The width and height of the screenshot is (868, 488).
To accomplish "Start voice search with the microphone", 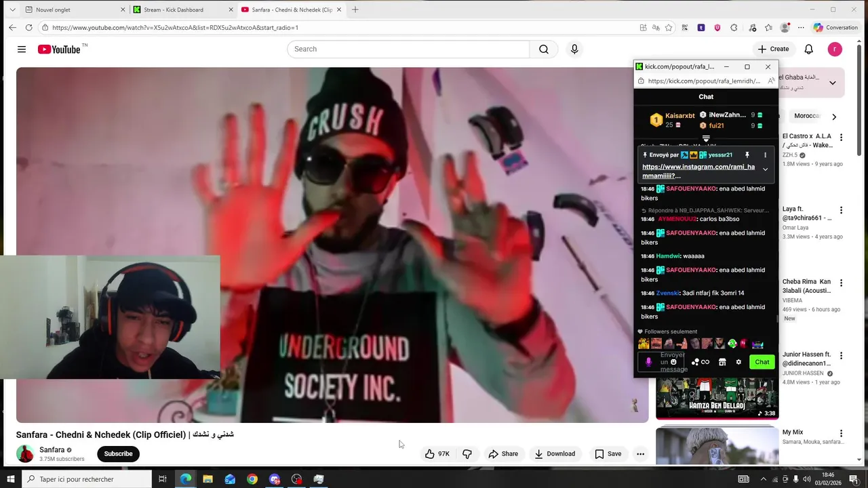I will (x=574, y=49).
